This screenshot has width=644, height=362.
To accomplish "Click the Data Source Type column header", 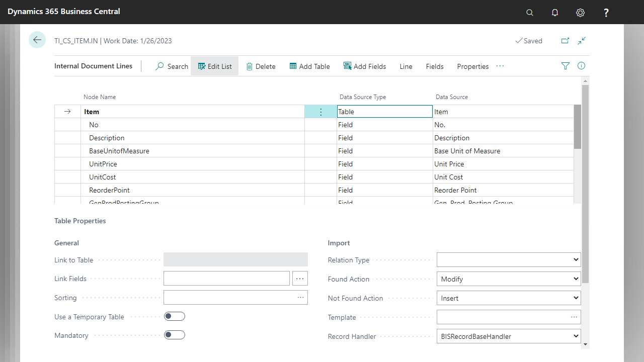I will point(363,97).
